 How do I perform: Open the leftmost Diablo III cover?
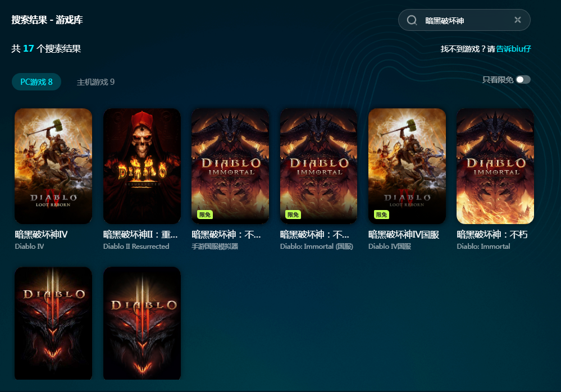coord(53,323)
